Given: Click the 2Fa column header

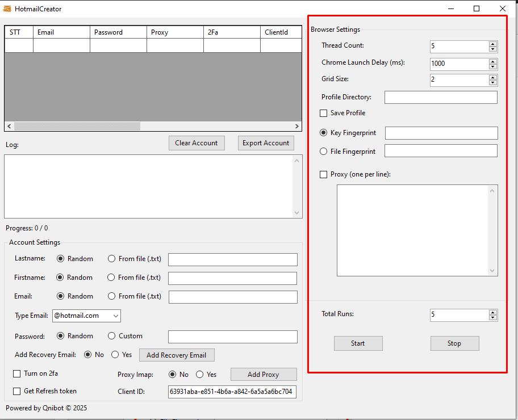Looking at the screenshot, I should click(x=232, y=32).
